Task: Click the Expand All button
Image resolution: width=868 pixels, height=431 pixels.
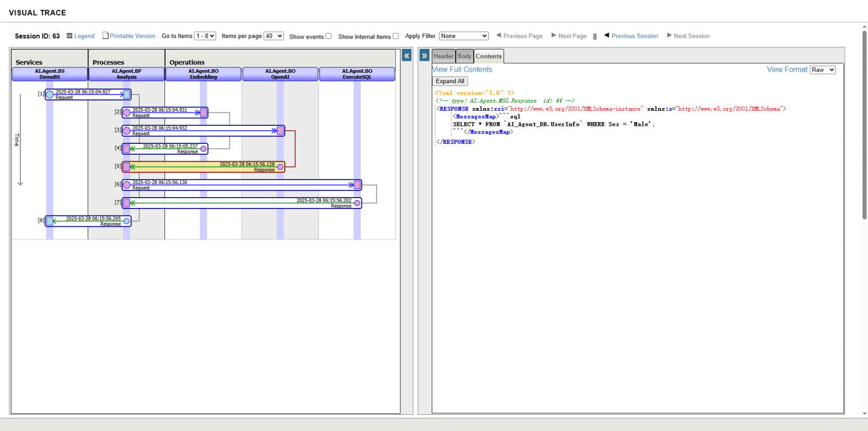Action: pyautogui.click(x=450, y=81)
